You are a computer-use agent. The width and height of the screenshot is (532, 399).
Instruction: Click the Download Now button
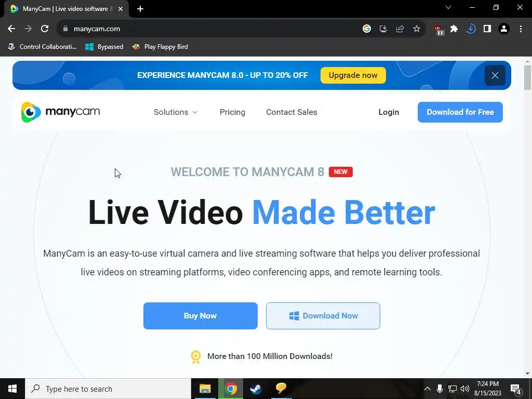(323, 316)
